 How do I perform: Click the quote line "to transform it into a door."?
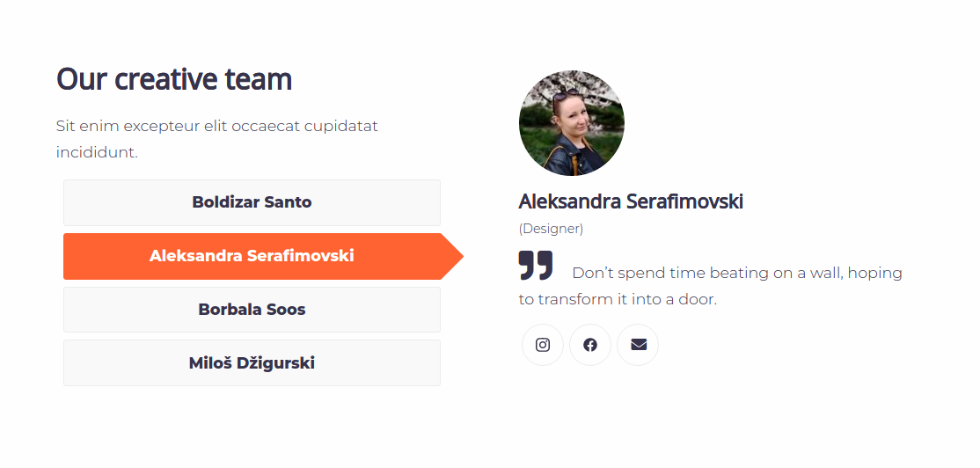618,299
